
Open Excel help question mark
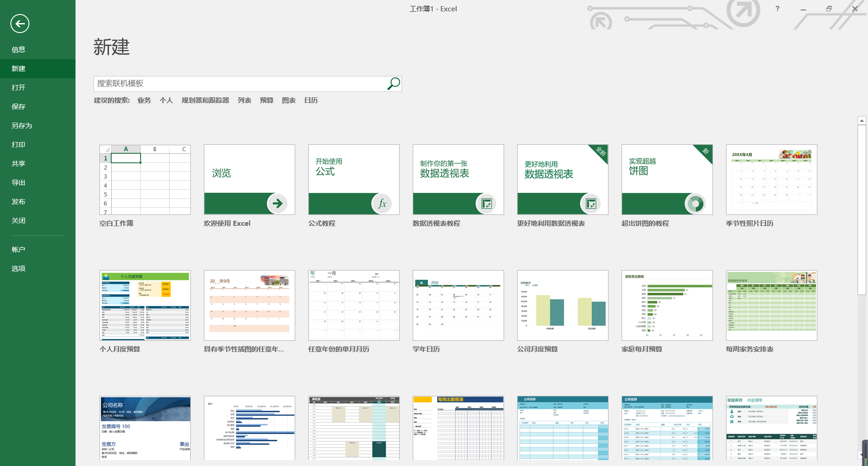coord(777,9)
